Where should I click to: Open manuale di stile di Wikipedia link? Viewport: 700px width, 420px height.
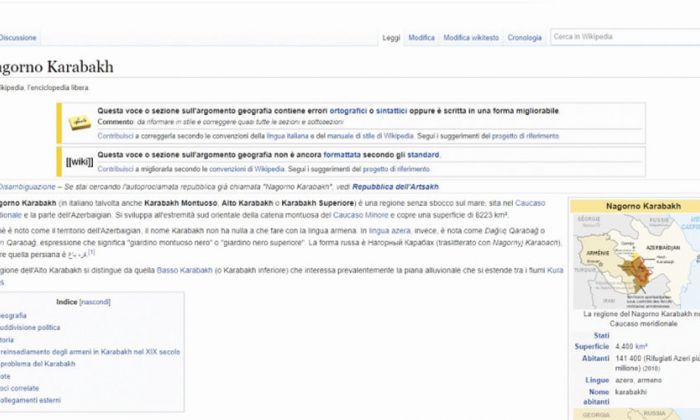[x=370, y=136]
